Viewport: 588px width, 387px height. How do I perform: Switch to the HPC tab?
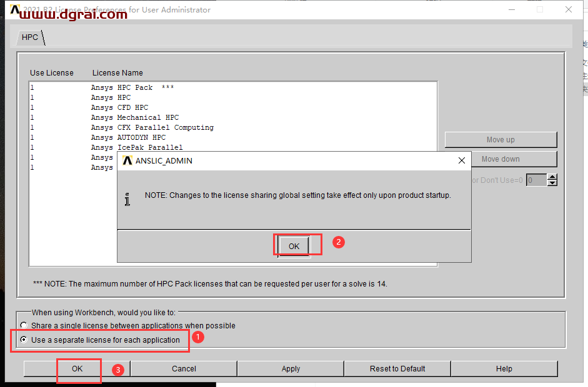click(x=30, y=37)
